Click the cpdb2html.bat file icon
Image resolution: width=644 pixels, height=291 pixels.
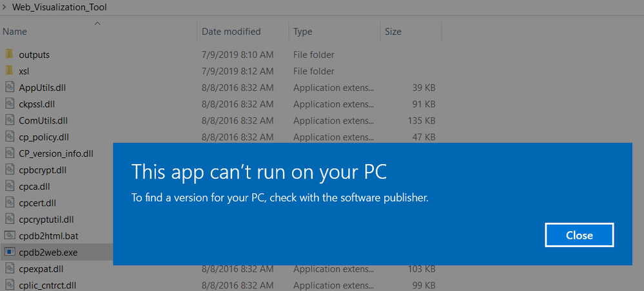[9, 236]
